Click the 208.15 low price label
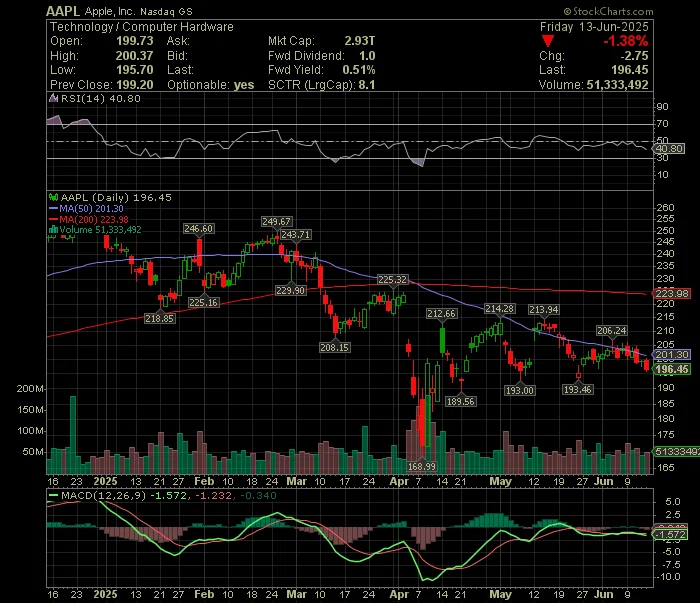This screenshot has height=603, width=700. pos(334,347)
